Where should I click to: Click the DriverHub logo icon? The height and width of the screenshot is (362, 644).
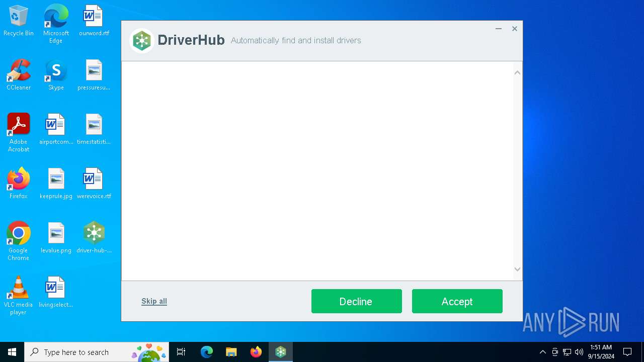coord(142,41)
